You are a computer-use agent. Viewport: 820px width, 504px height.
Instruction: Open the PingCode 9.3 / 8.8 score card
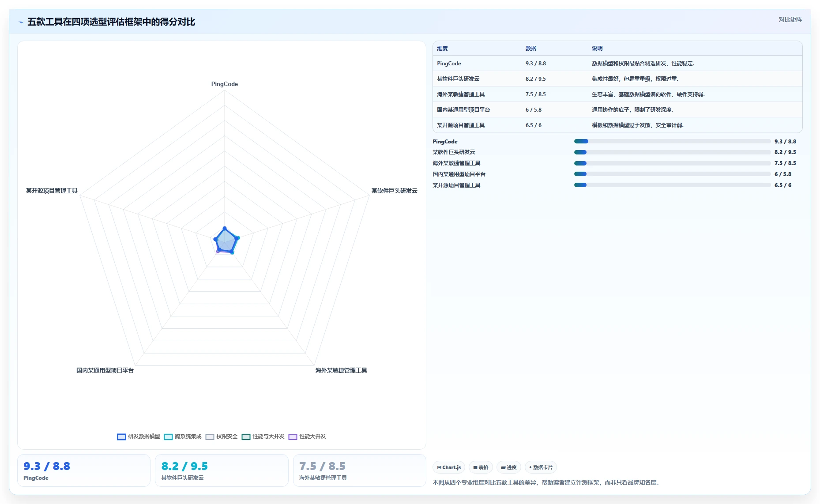(x=84, y=470)
